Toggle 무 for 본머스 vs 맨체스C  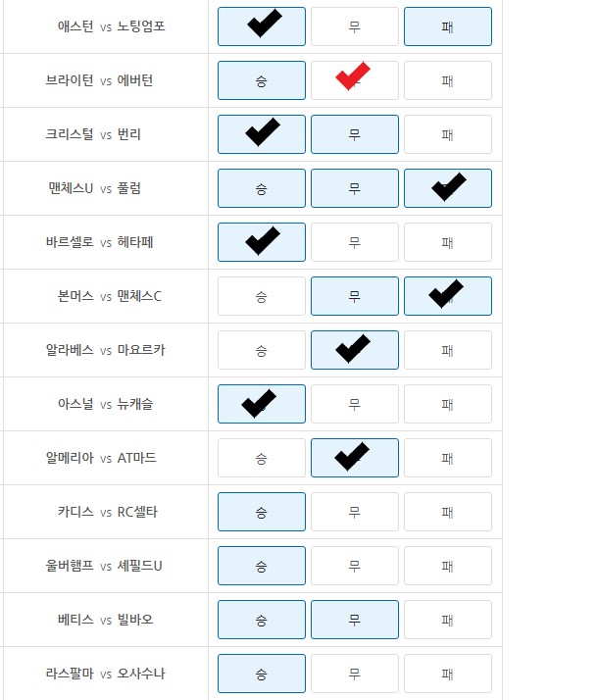coord(354,296)
